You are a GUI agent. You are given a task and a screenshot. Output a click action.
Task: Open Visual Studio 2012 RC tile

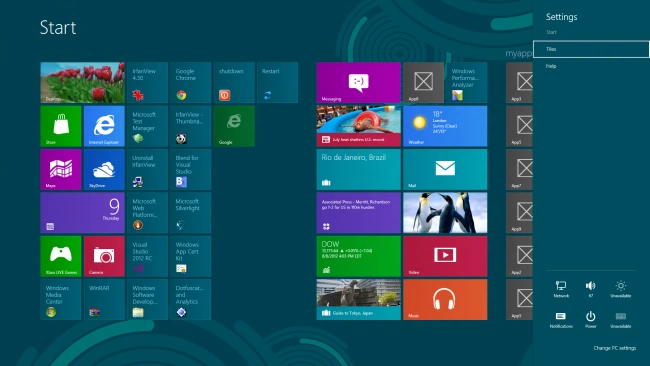(x=148, y=256)
